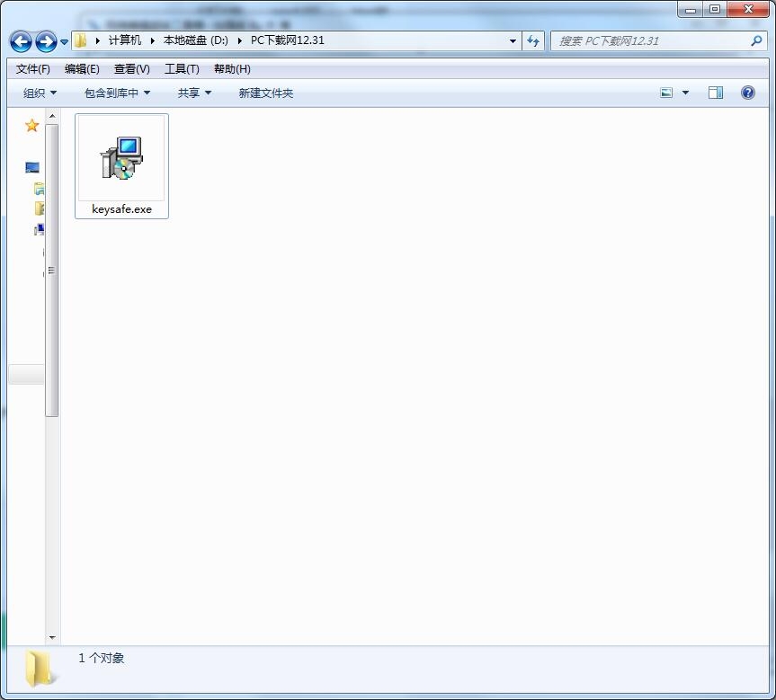776x700 pixels.
Task: Select the Libraries icon in navigation pane
Action: 39,189
